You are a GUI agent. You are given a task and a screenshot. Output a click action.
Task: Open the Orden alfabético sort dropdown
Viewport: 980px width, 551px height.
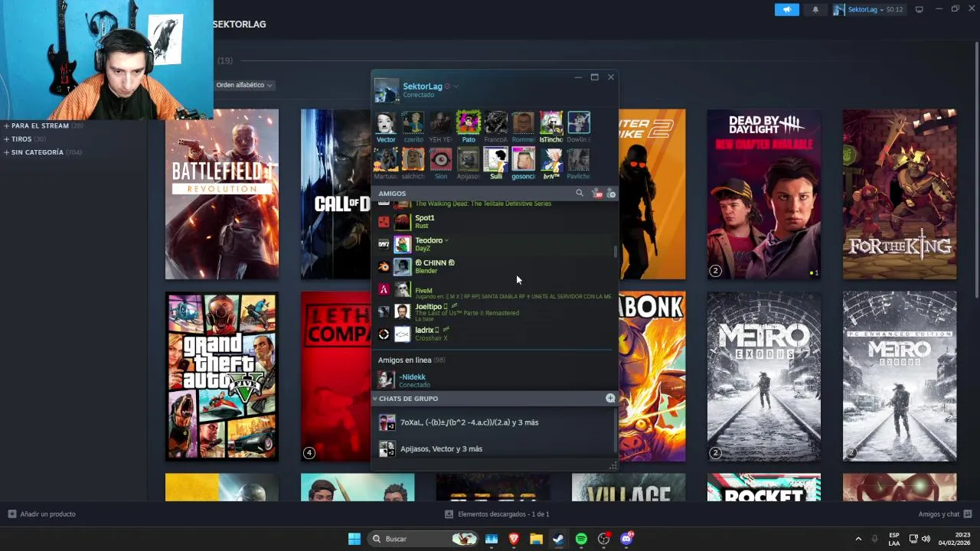coord(244,85)
